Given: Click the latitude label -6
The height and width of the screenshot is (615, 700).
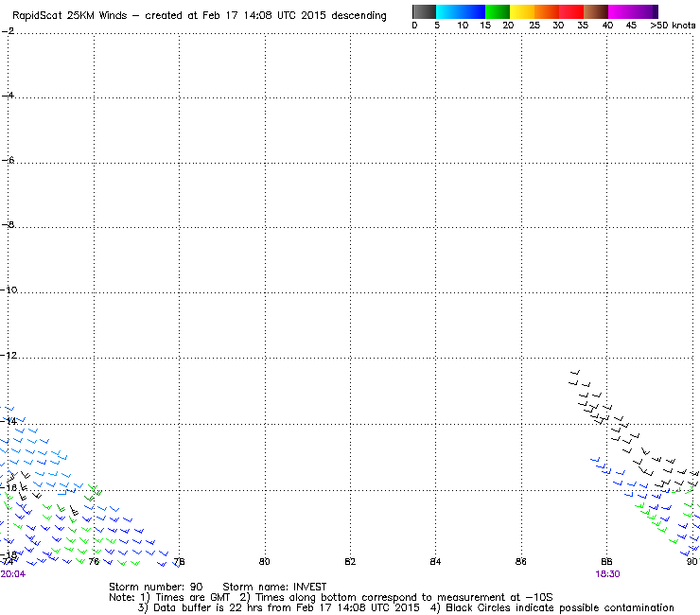Looking at the screenshot, I should (x=8, y=160).
